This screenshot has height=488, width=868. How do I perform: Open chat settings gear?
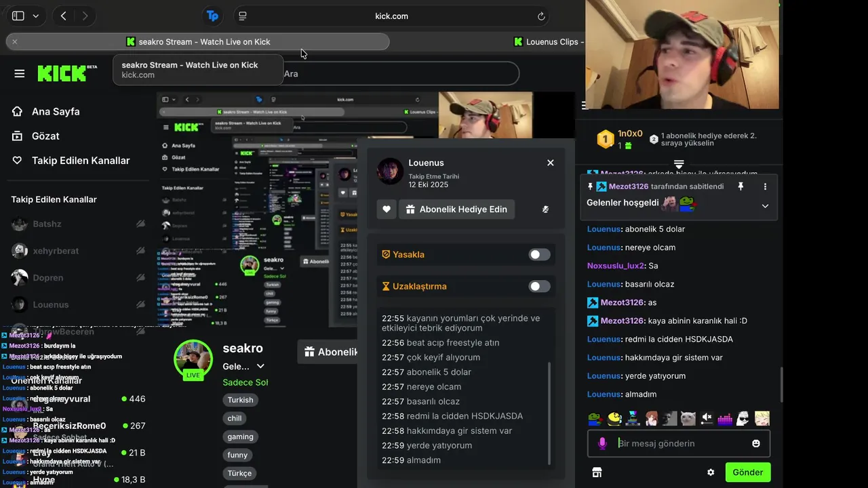(711, 472)
